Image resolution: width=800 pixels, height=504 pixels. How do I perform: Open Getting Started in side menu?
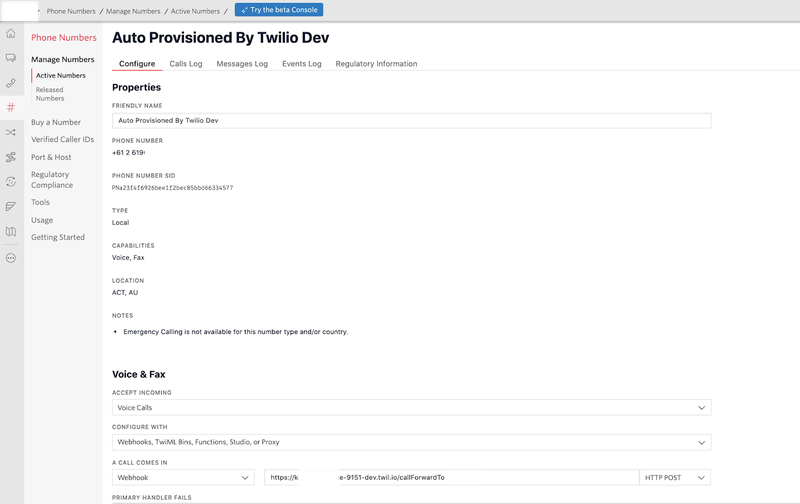[x=58, y=237]
